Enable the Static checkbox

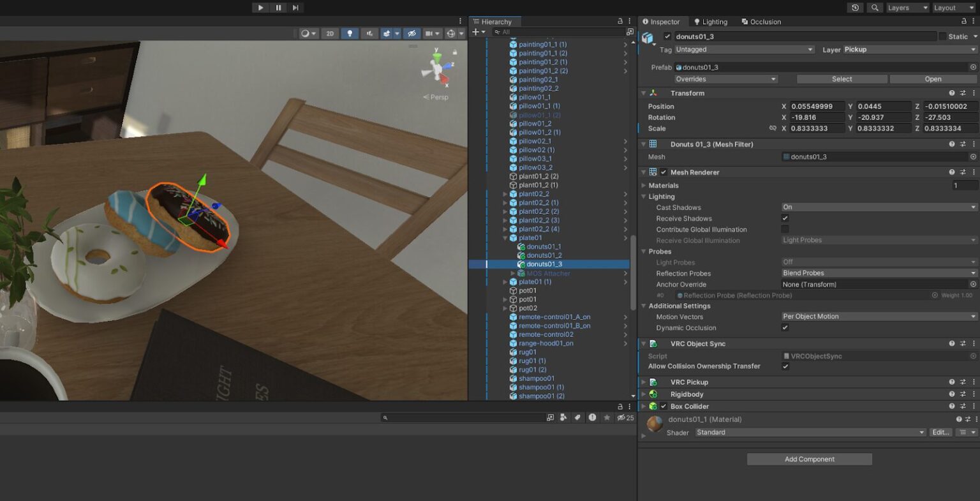coord(942,37)
